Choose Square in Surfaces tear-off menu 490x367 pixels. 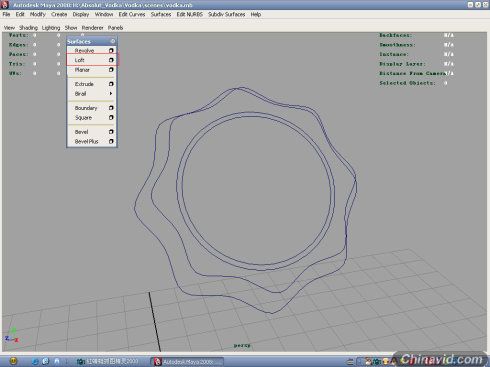pyautogui.click(x=83, y=118)
